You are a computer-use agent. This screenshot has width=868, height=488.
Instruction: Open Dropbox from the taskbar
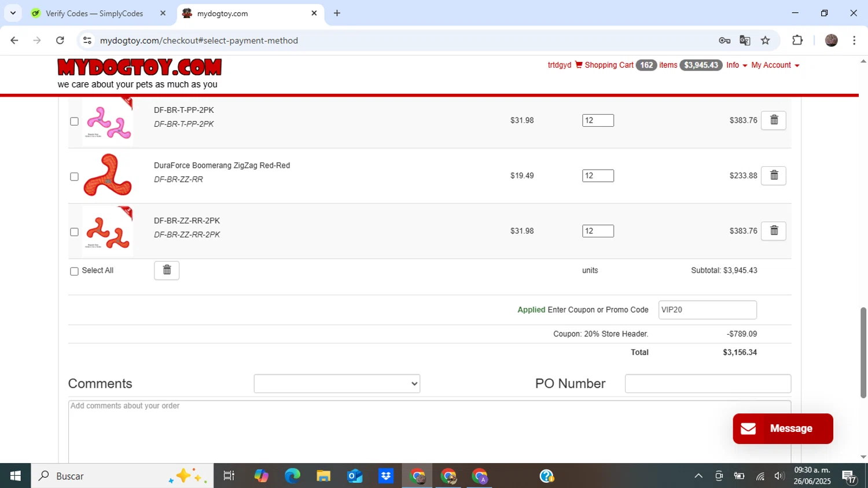386,476
